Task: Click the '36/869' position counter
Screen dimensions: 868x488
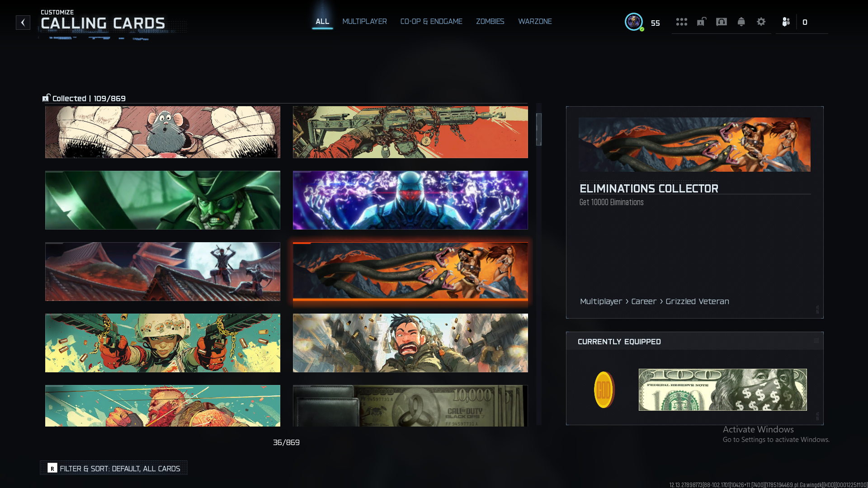Action: click(x=286, y=442)
